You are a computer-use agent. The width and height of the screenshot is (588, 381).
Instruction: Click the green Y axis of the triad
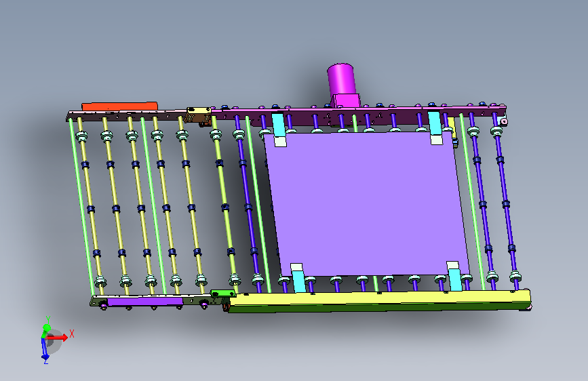[47, 329]
